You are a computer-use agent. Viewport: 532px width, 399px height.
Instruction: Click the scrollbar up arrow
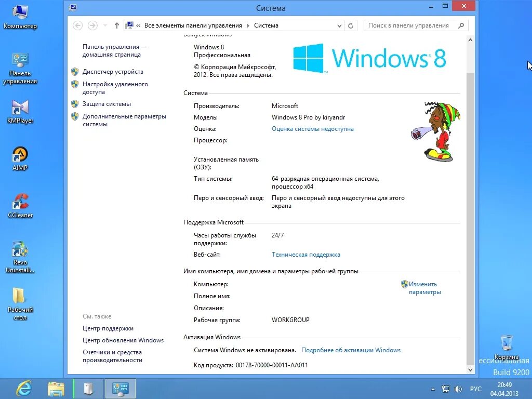[470, 40]
